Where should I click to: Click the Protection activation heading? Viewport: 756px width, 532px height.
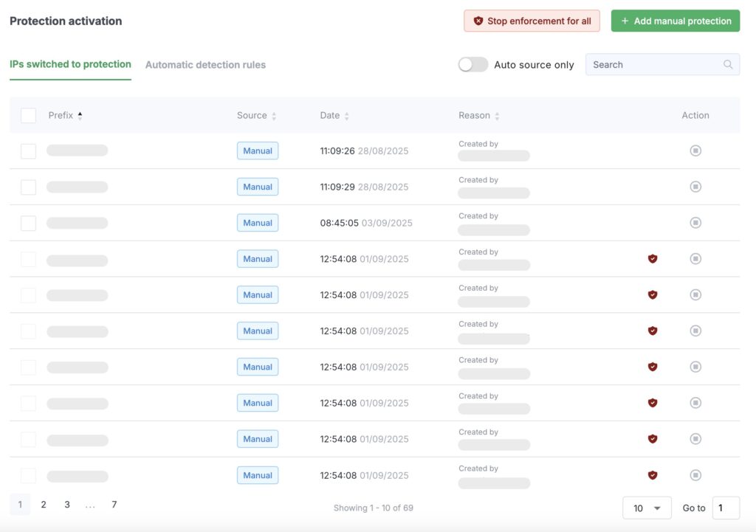tap(66, 21)
